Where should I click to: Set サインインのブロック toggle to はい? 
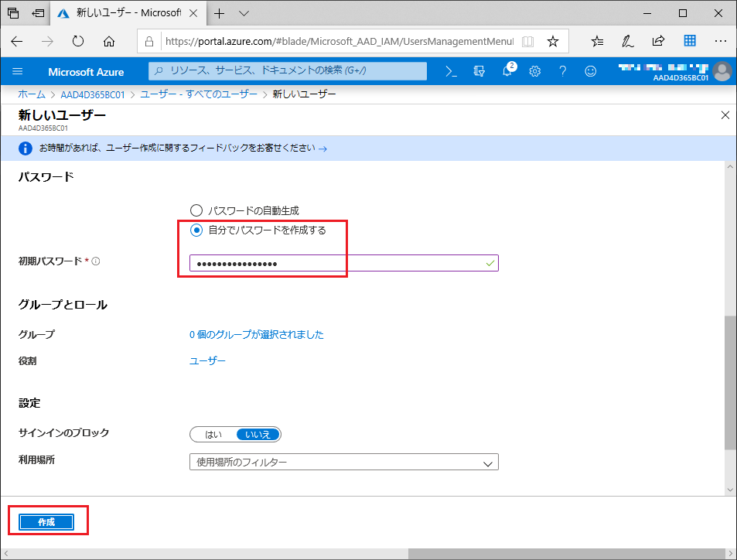[213, 434]
